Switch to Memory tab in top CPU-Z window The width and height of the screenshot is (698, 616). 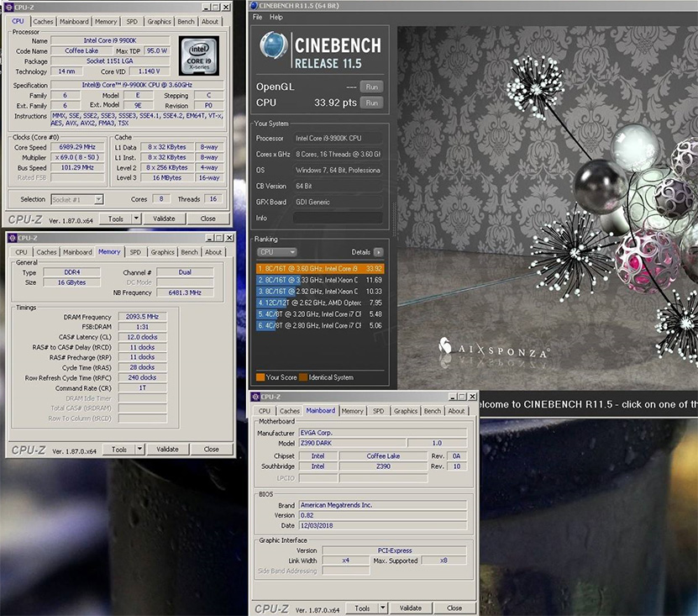coord(106,21)
